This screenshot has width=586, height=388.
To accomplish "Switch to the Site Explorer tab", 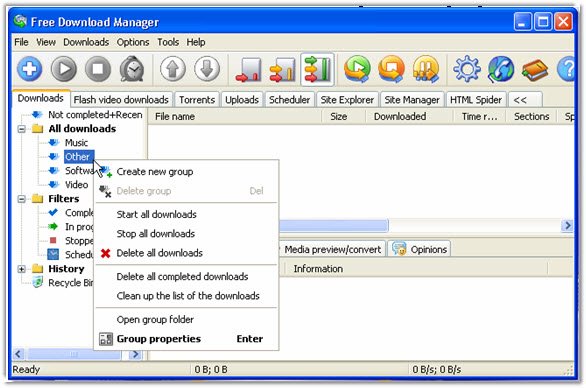I will tap(347, 100).
